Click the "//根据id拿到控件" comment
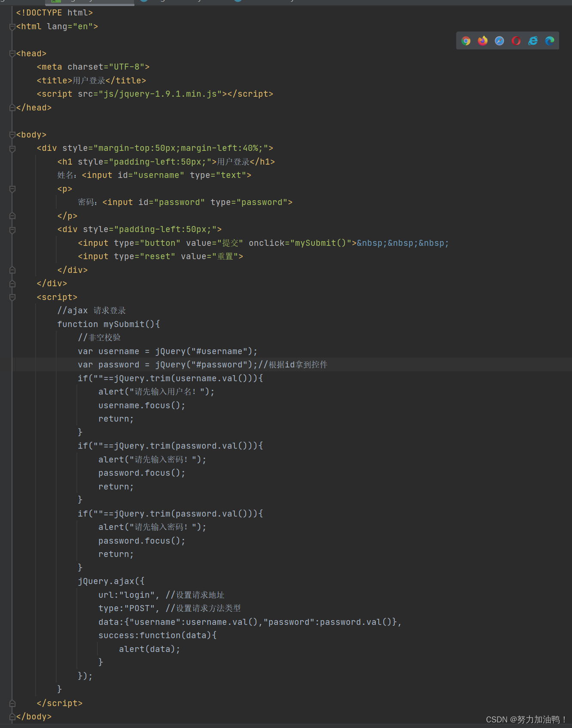 (293, 365)
